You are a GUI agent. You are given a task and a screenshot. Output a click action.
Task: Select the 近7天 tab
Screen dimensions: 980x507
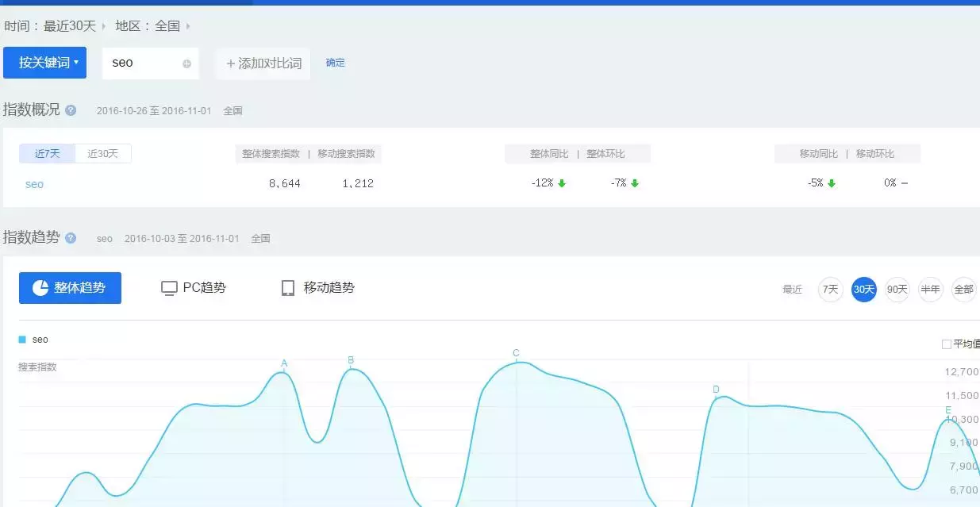coord(48,154)
